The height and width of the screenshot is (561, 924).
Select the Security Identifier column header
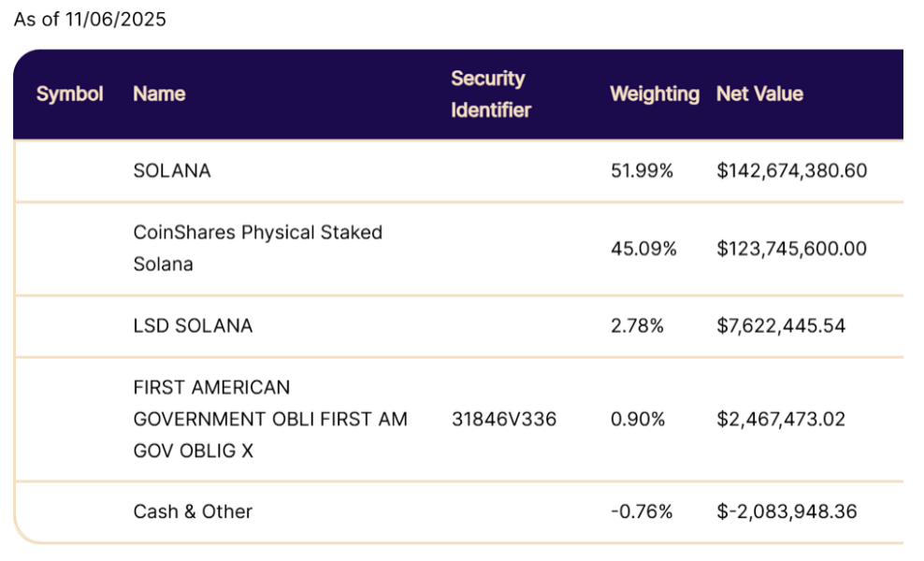(x=491, y=94)
